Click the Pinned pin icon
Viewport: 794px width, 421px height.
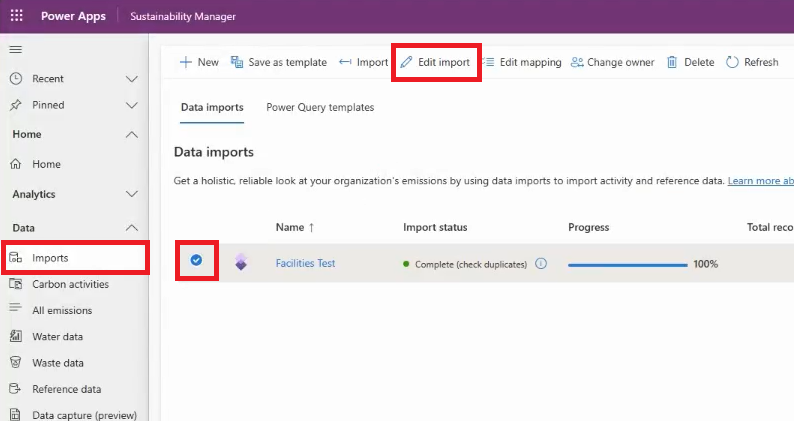tap(16, 105)
